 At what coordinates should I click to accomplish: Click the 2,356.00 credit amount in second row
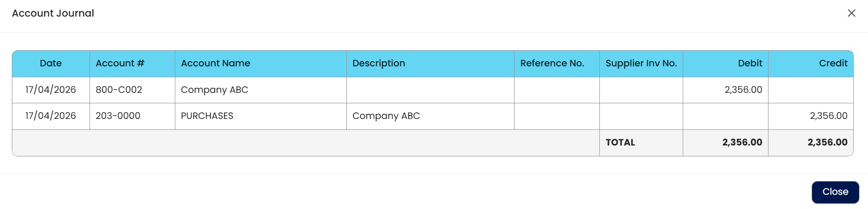(828, 116)
